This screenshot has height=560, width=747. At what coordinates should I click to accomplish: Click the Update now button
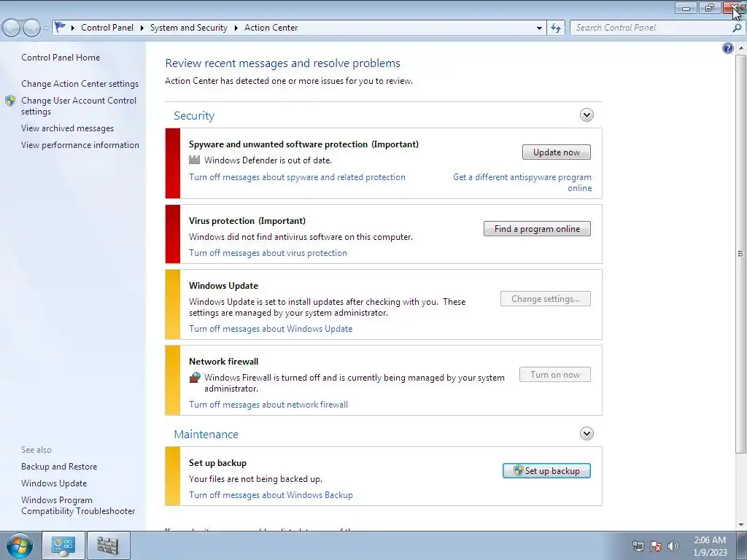tap(557, 152)
